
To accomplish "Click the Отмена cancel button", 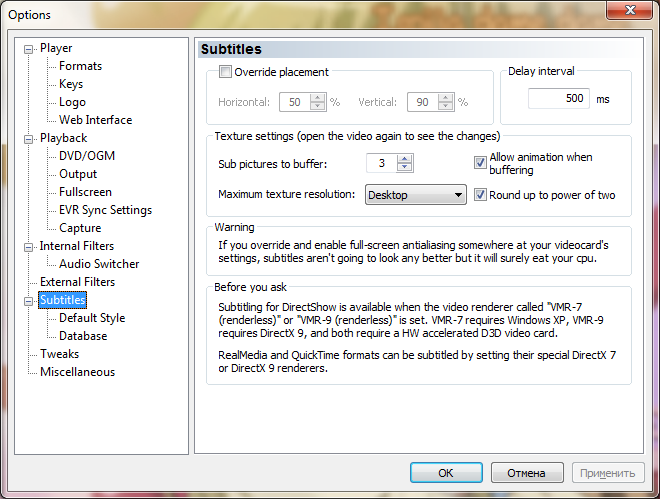I will (525, 473).
